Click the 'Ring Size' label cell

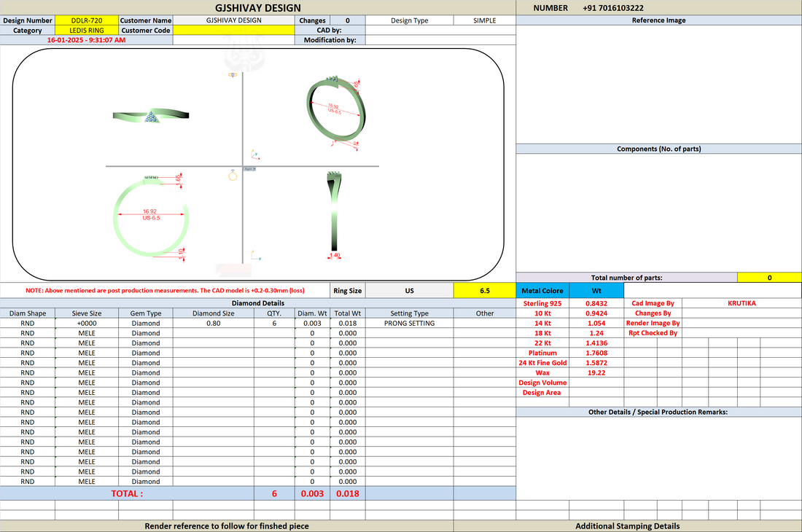click(x=347, y=290)
